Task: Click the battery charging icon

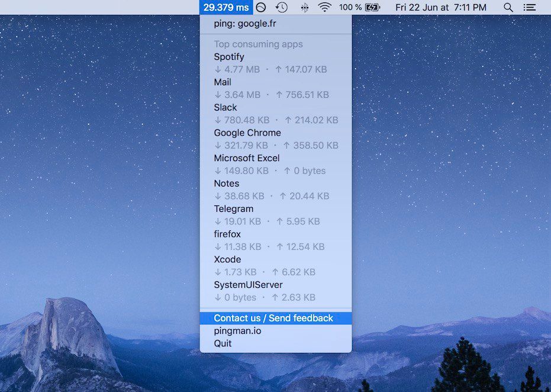Action: [x=372, y=7]
